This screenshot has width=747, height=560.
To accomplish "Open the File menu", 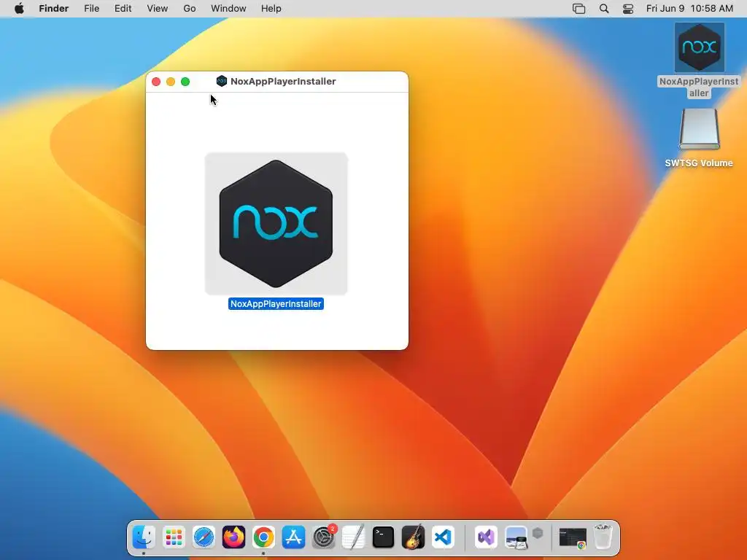I will (x=91, y=9).
